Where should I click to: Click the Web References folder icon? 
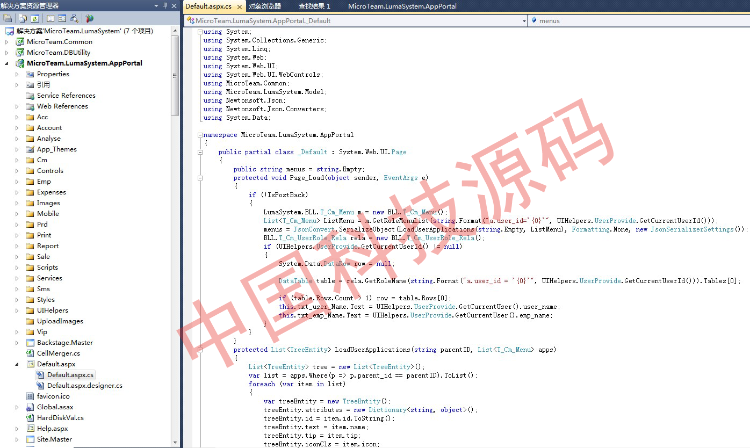pos(30,106)
